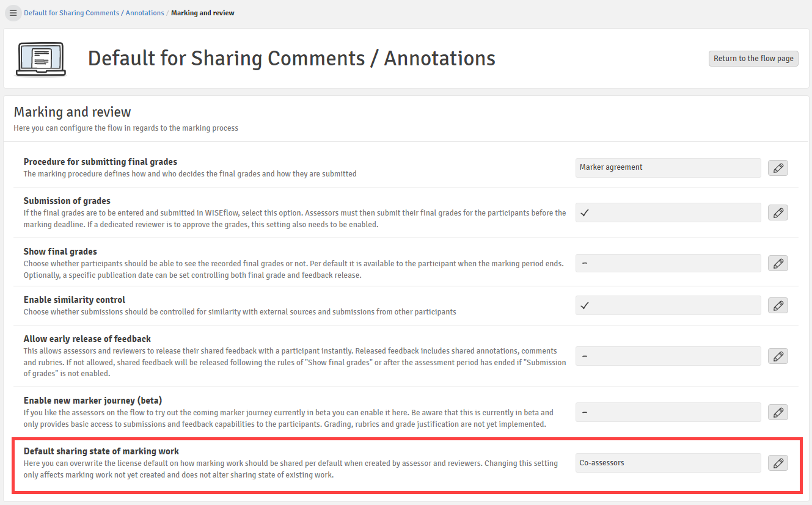Edit the Show final grades setting
The width and height of the screenshot is (812, 505).
778,263
